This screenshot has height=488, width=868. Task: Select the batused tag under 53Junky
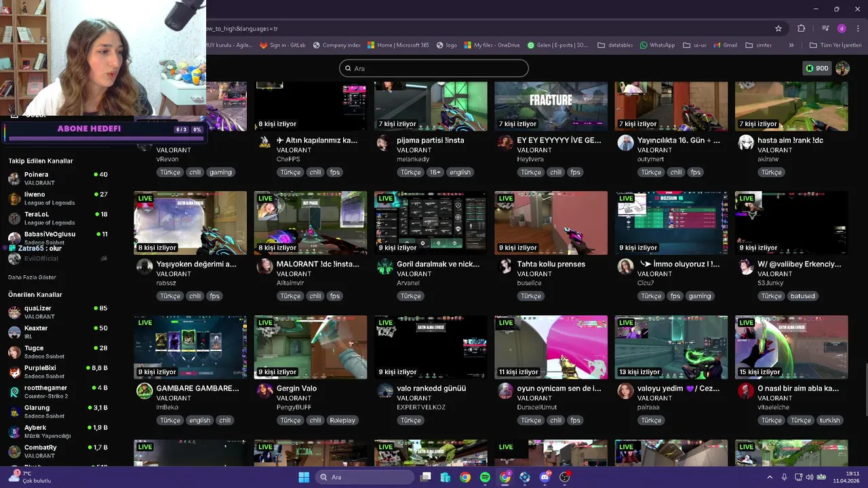[803, 296]
